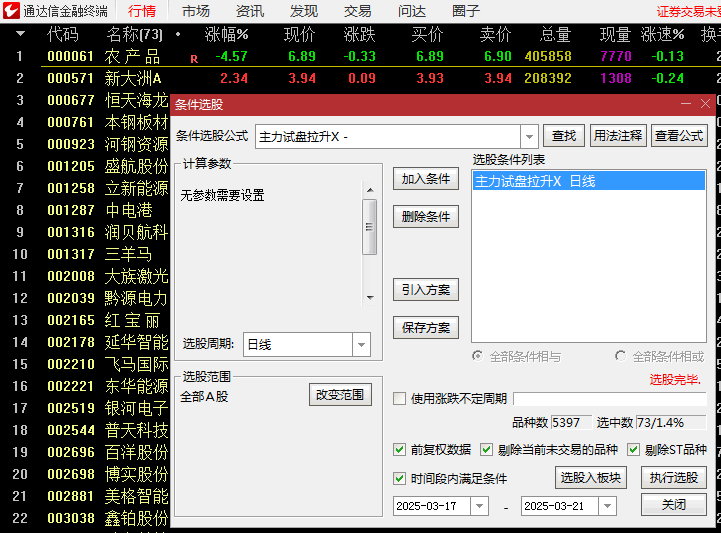This screenshot has width=721, height=533.
Task: Click the 加入条件 button
Action: (x=426, y=179)
